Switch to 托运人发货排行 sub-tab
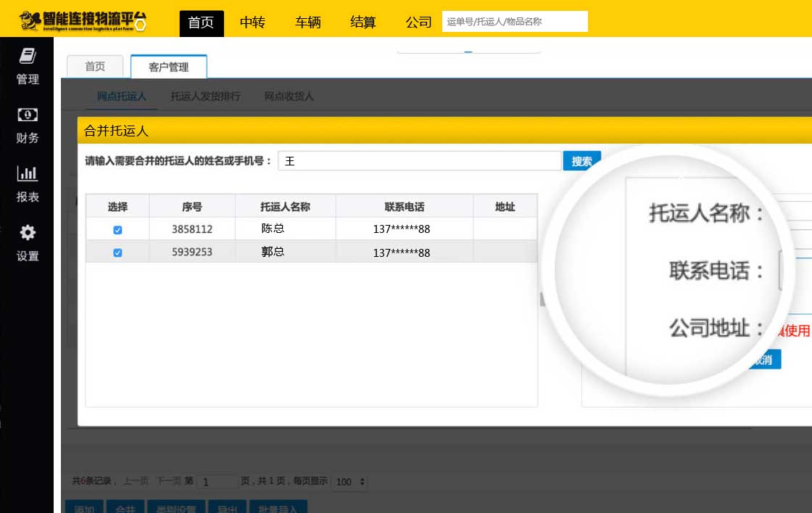This screenshot has height=513, width=812. (x=206, y=96)
